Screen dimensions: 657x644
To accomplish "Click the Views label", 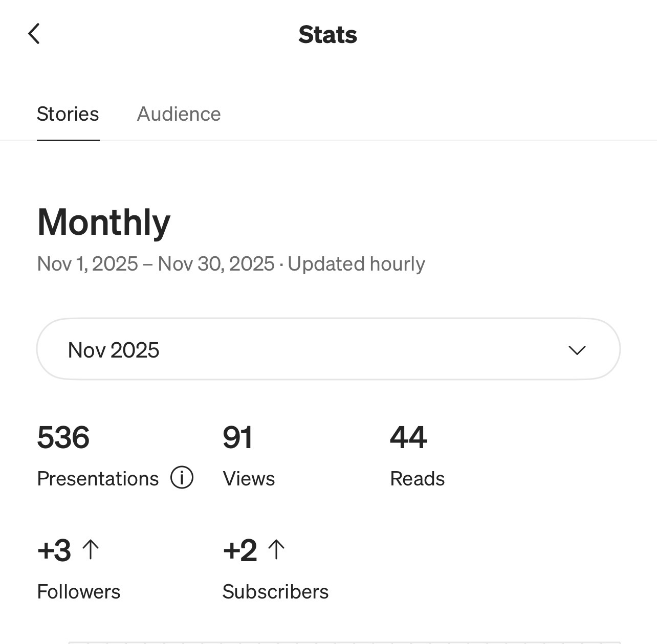I will click(x=249, y=479).
